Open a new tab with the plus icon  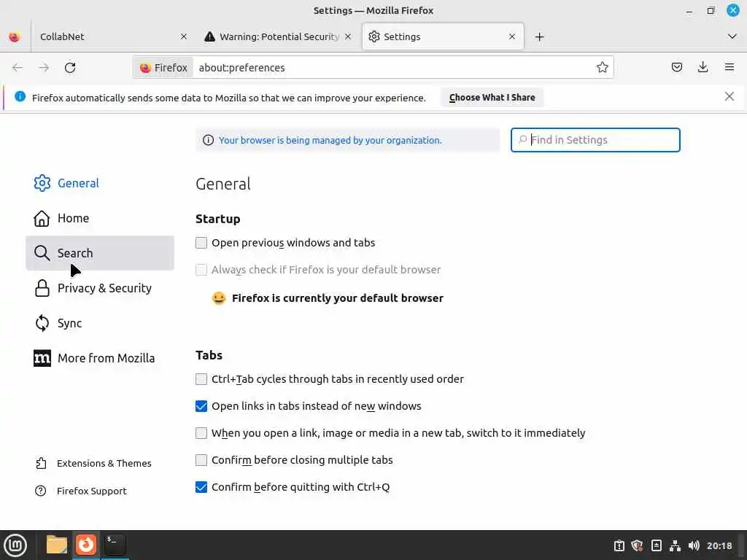click(x=539, y=36)
